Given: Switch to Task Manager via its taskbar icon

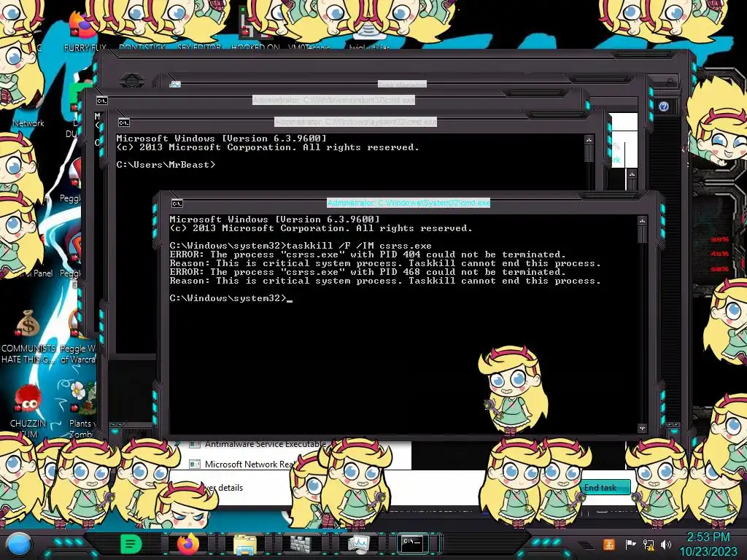Looking at the screenshot, I should (358, 545).
